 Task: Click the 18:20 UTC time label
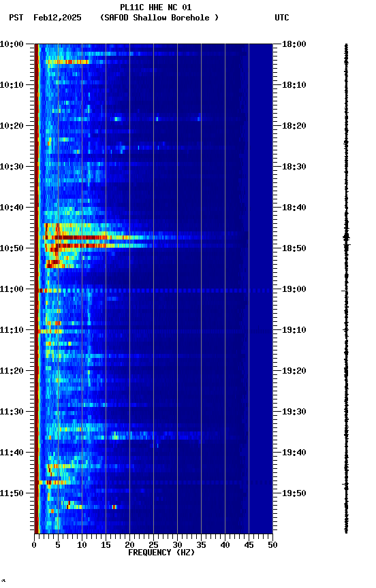point(294,126)
